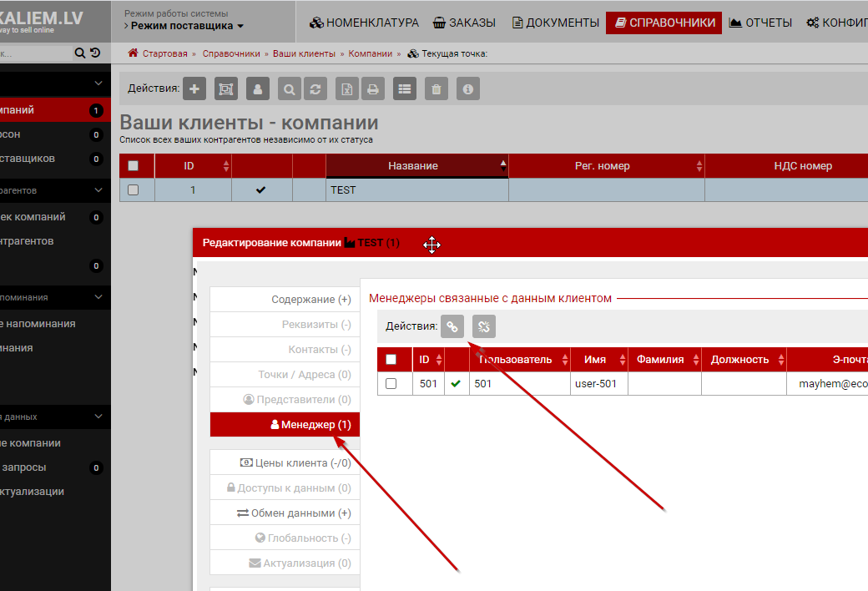868x591 pixels.
Task: Go to Стартовая breadcrumb link
Action: [x=164, y=53]
